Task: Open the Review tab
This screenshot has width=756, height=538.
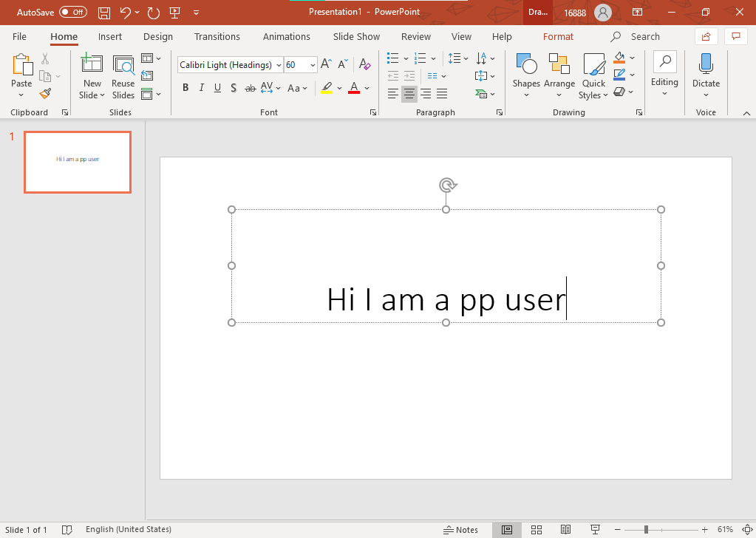Action: (x=415, y=37)
